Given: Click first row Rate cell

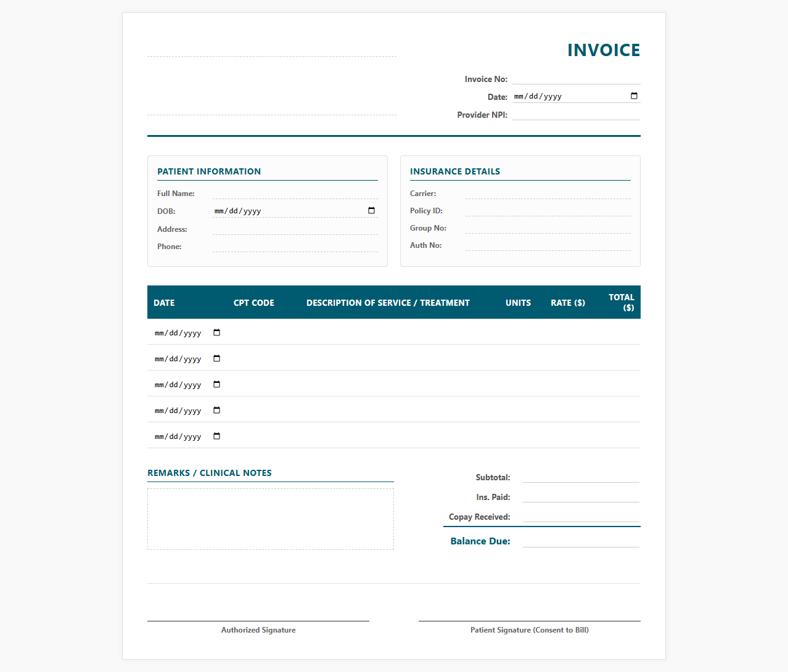Looking at the screenshot, I should pyautogui.click(x=565, y=332).
